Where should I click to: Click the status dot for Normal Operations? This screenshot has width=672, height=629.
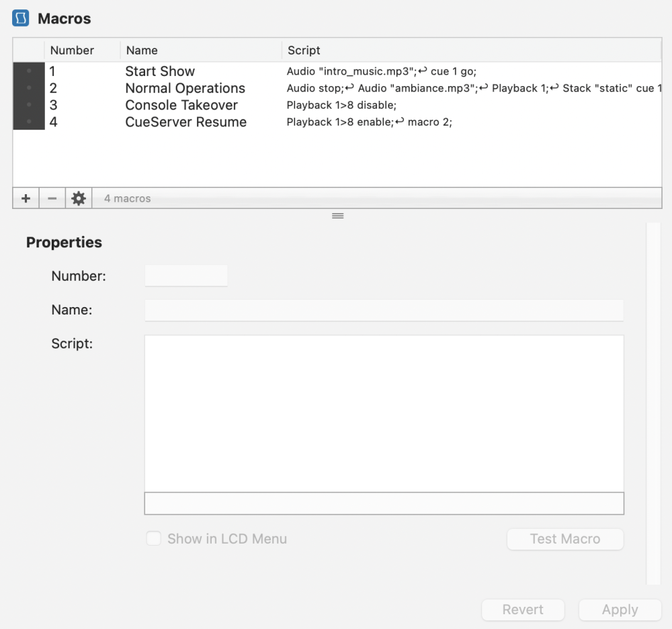pyautogui.click(x=29, y=88)
